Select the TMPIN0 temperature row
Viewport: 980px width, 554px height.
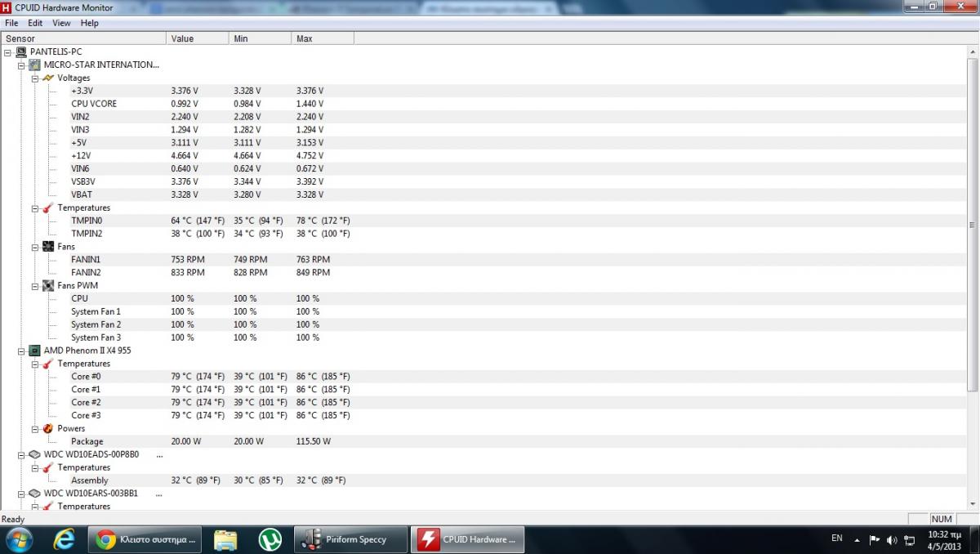click(483, 221)
